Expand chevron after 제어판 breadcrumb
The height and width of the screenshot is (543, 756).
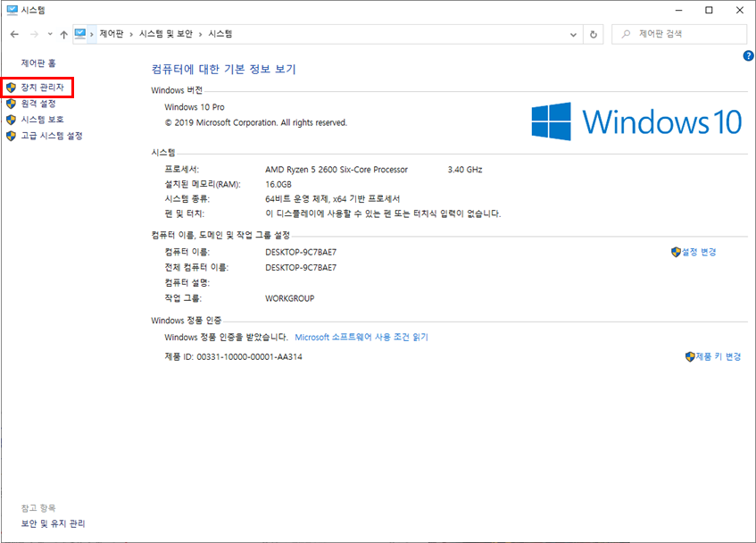131,34
